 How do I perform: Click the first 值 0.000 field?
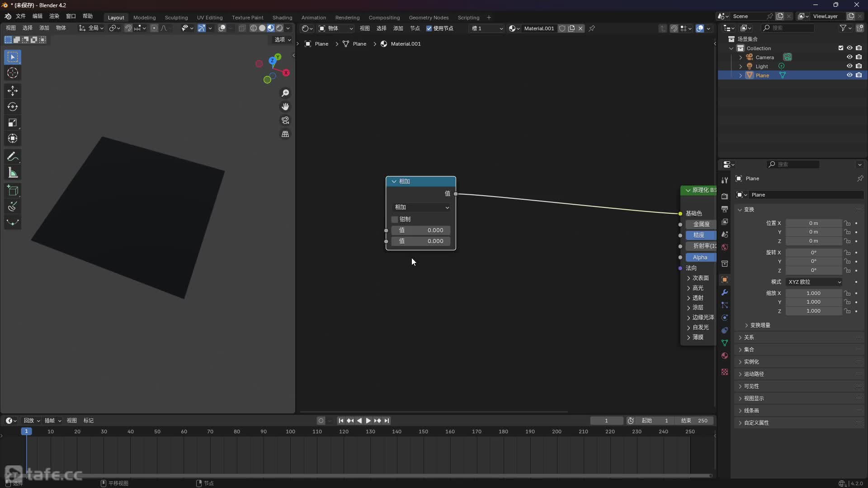[421, 230]
